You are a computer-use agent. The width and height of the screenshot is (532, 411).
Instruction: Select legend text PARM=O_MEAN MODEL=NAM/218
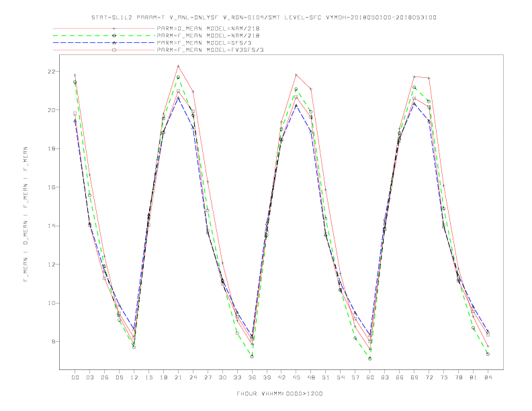[x=208, y=28]
